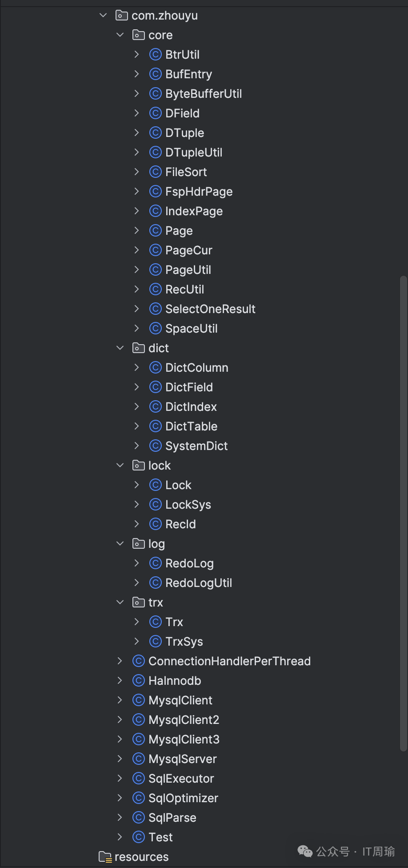Click the trx package folder icon
This screenshot has height=868, width=408.
pyautogui.click(x=138, y=603)
